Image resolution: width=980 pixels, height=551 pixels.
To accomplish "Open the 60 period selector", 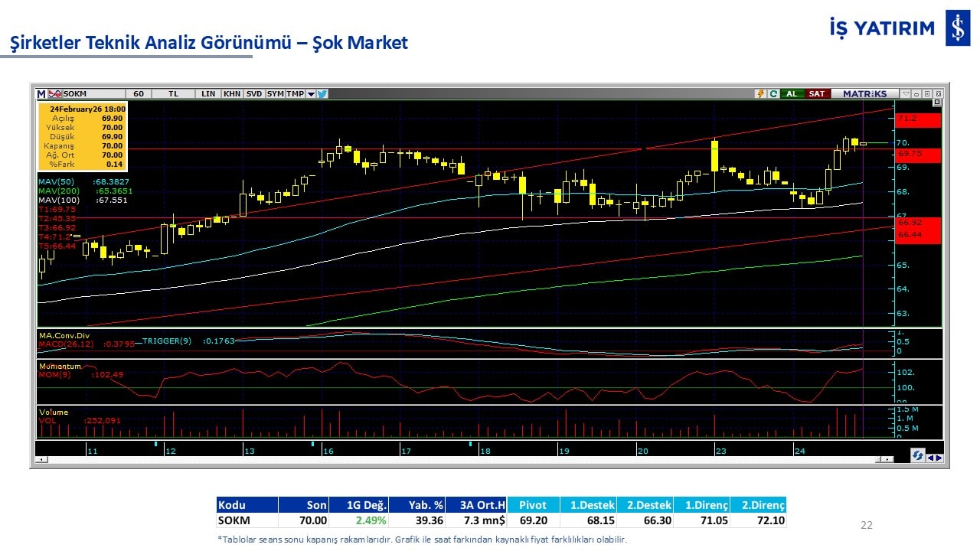I will pyautogui.click(x=139, y=94).
